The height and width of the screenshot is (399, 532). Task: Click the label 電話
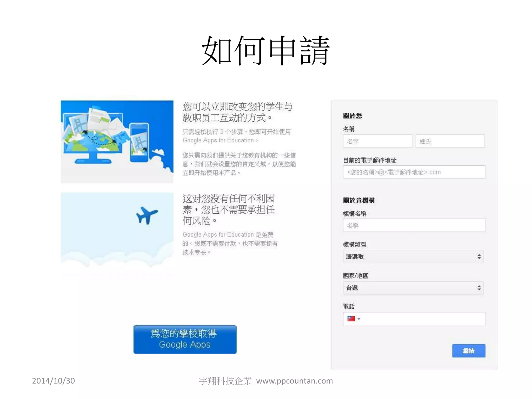coord(349,307)
